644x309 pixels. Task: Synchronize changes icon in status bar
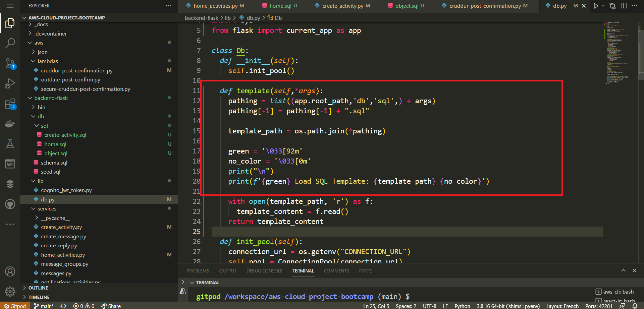[x=63, y=306]
